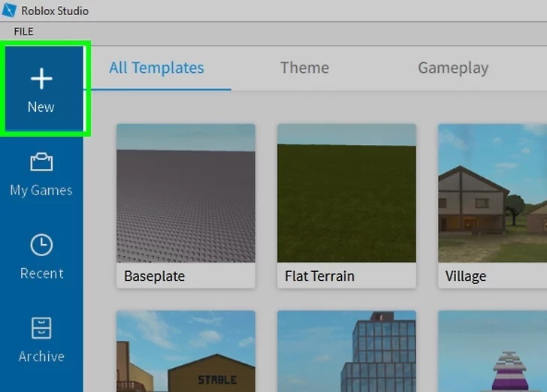Choose the template with purple striped tower
The width and height of the screenshot is (547, 392).
tap(493, 351)
